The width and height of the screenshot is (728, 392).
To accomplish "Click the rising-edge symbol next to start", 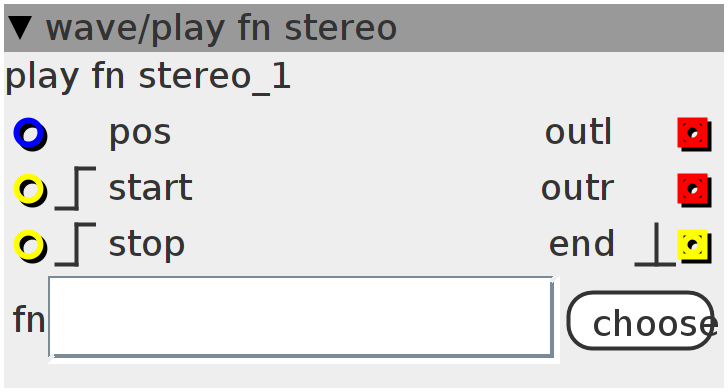I will coord(75,188).
